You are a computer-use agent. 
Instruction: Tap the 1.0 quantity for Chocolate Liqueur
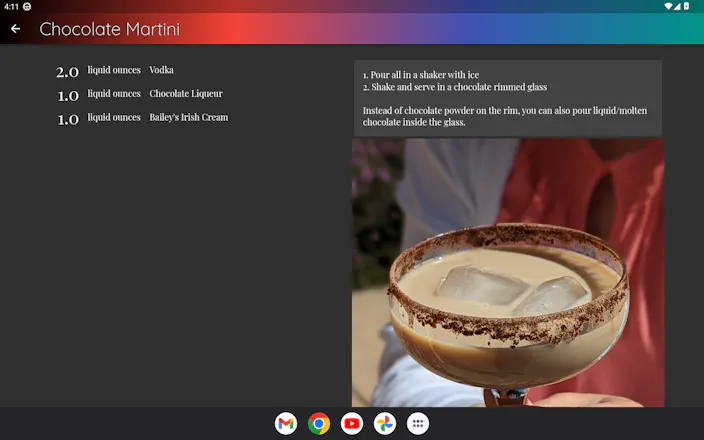coord(68,96)
